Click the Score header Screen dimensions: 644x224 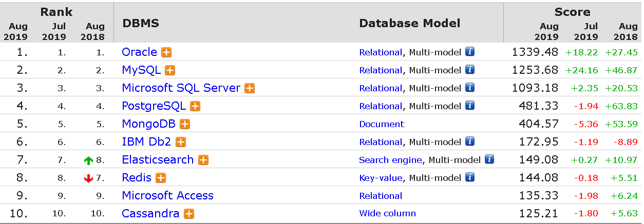tap(572, 12)
